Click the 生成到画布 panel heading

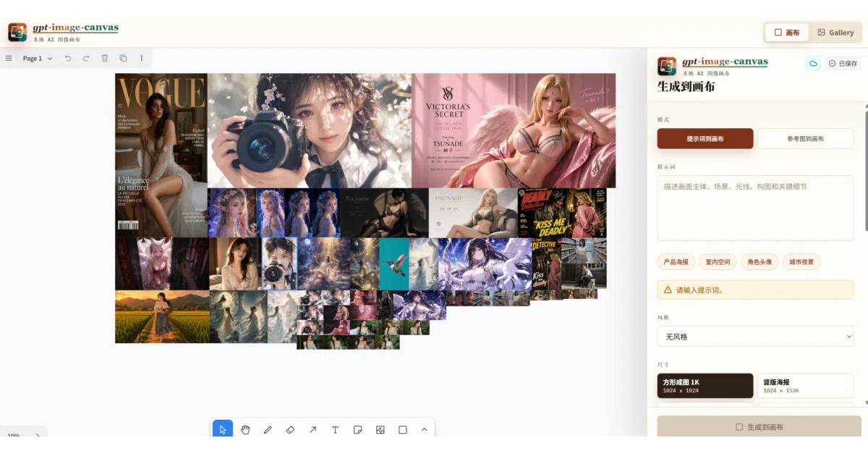pyautogui.click(x=686, y=87)
